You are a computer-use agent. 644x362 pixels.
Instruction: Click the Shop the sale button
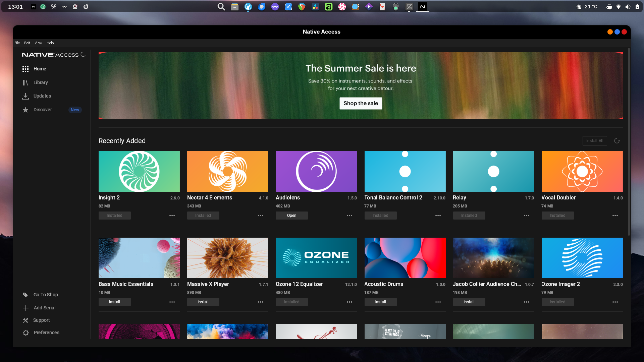click(361, 103)
